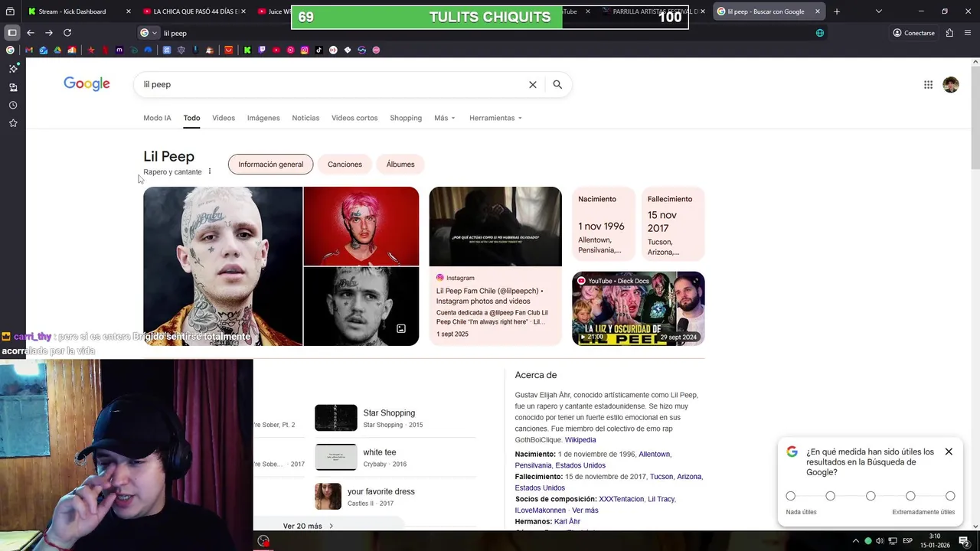Open the sidebar bookmarks star icon
Screen dimensions: 980x551
pos(13,123)
